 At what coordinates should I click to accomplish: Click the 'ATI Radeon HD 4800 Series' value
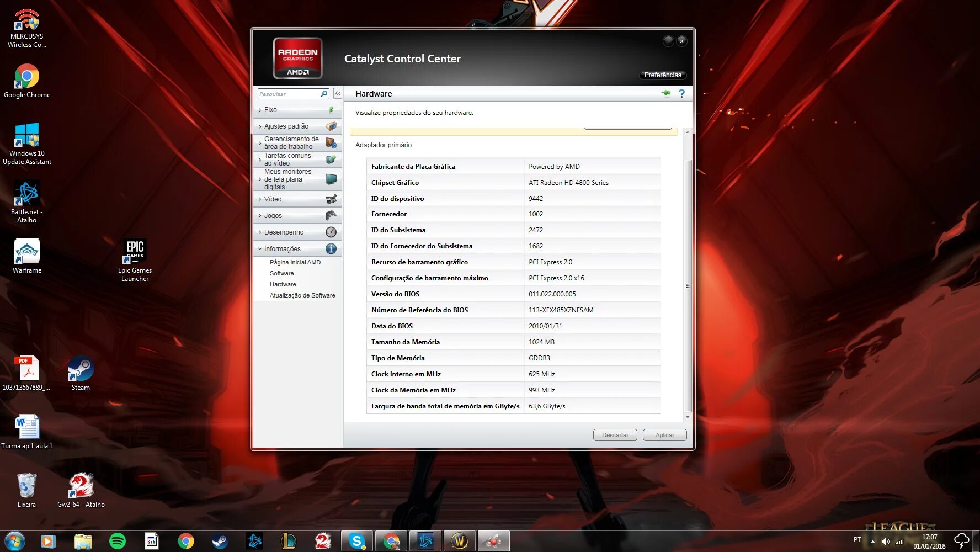coord(568,183)
